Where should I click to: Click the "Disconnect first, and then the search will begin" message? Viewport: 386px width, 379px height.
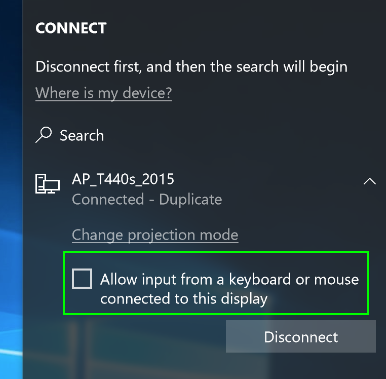point(191,67)
